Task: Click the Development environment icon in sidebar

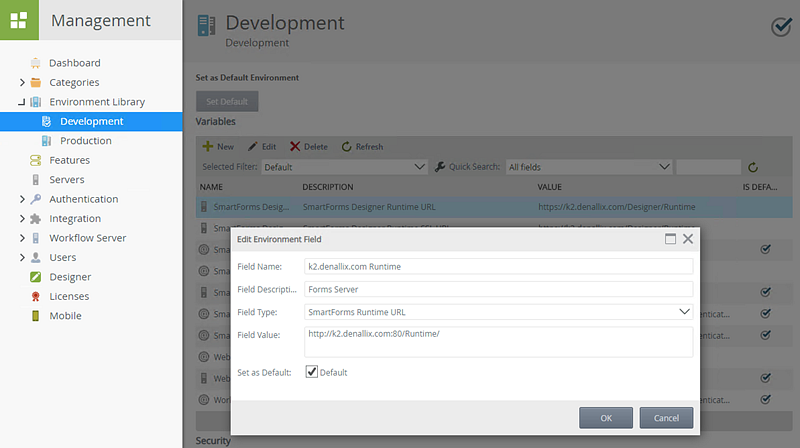Action: 46,121
